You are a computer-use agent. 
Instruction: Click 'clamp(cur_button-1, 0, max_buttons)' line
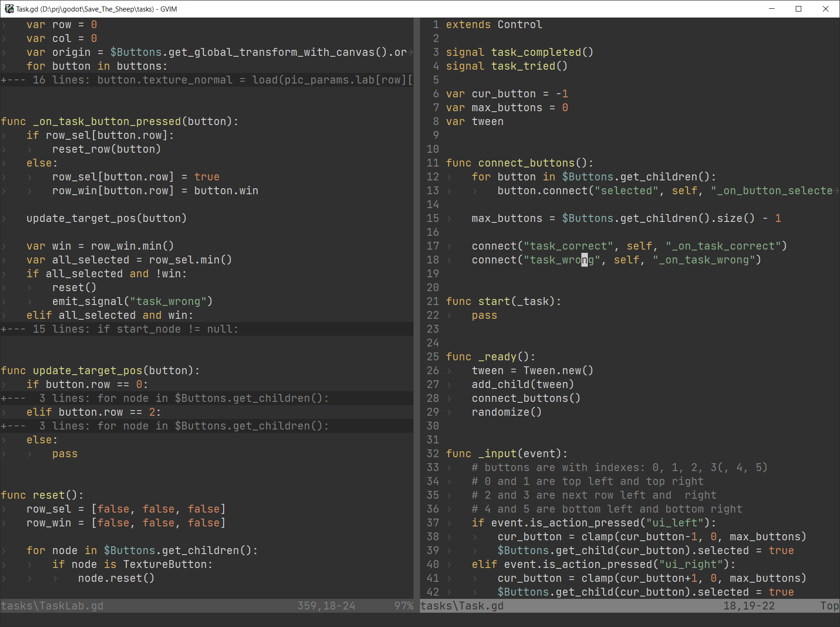tap(652, 537)
